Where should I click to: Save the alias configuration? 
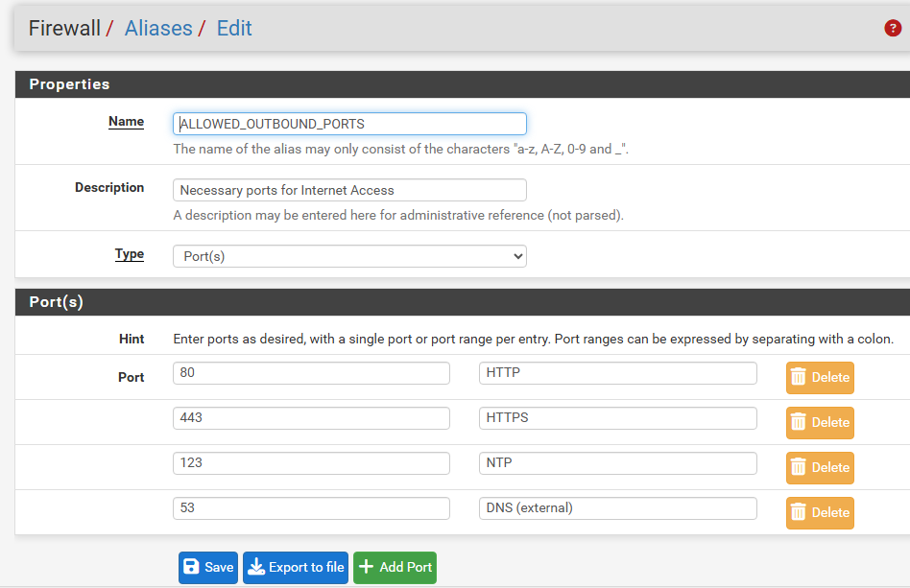(208, 568)
